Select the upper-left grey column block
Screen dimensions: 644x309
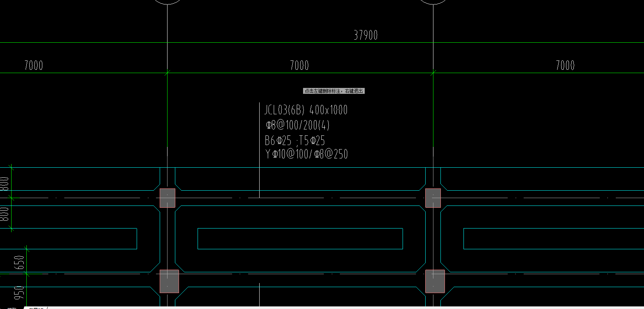[x=167, y=198]
